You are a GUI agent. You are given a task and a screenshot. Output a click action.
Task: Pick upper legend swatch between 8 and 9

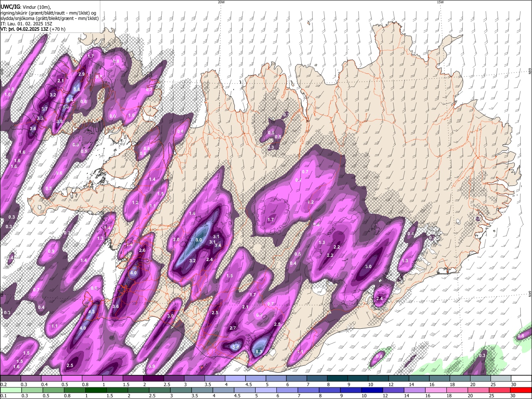[337, 379]
